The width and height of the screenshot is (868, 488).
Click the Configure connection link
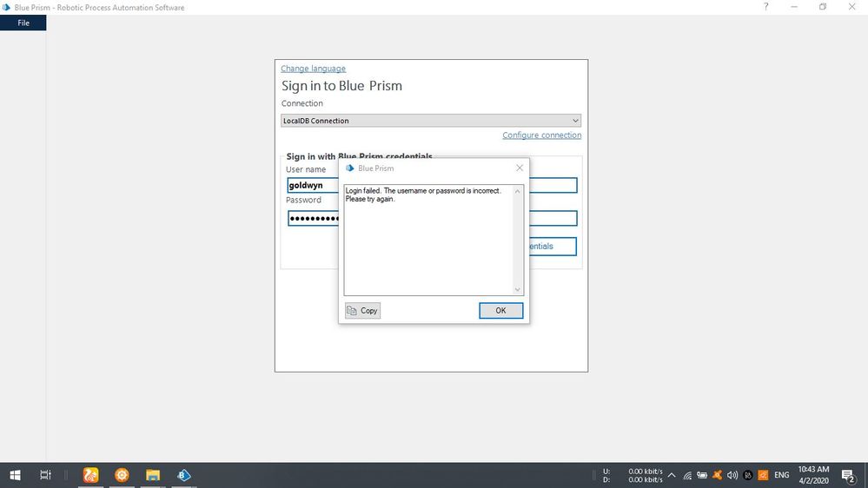(541, 135)
